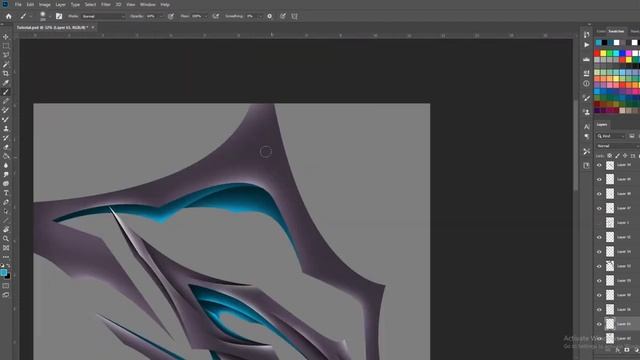The height and width of the screenshot is (360, 640).
Task: Open the Image menu
Action: coord(44,4)
